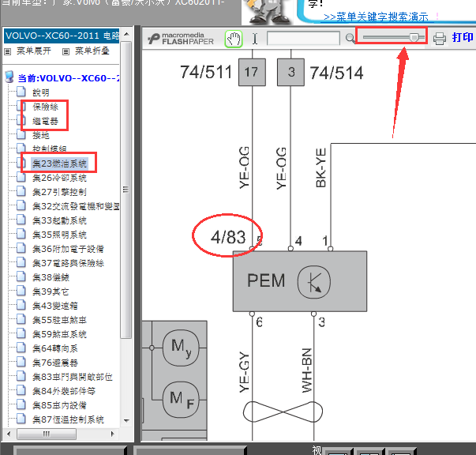This screenshot has width=476, height=455.
Task: Click tree panel scroll-down arrow
Action: click(126, 421)
